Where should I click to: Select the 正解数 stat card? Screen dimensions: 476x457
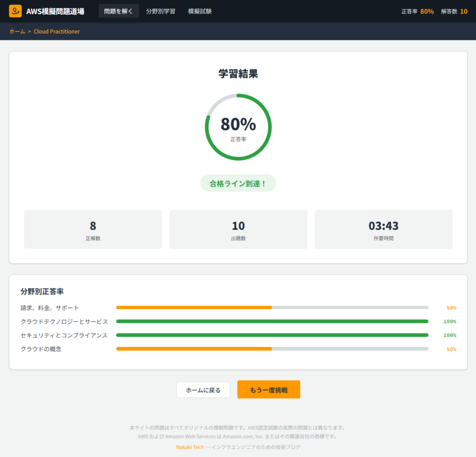coord(93,229)
